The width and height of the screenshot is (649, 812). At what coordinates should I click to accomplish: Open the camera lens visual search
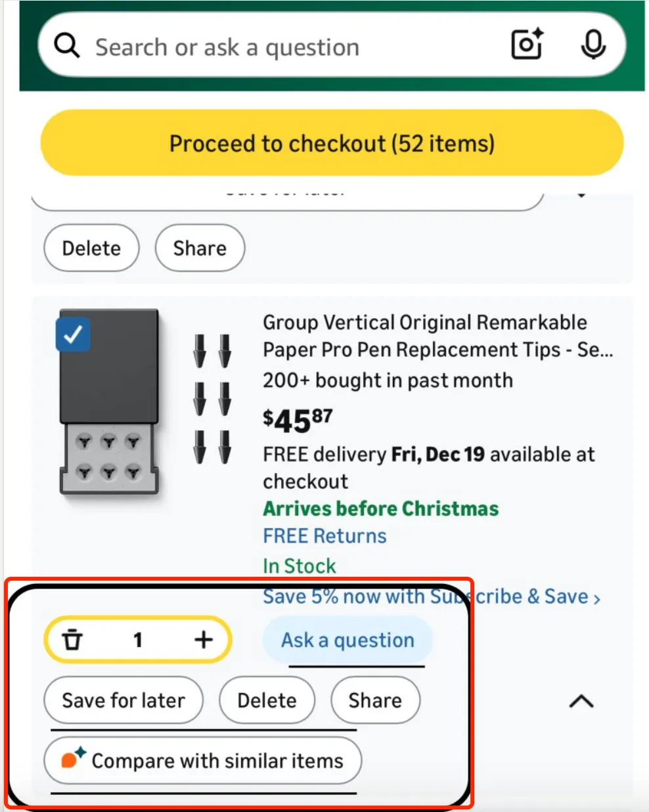[x=527, y=45]
